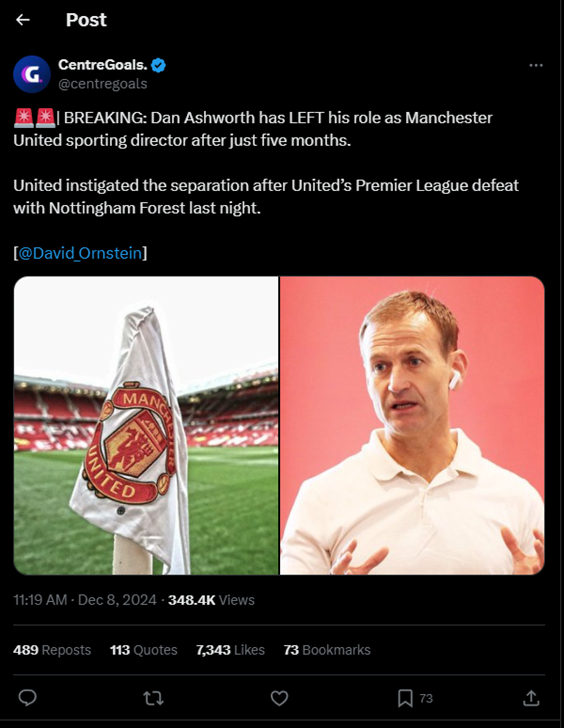The width and height of the screenshot is (564, 728).
Task: Click the CentreGoals profile avatar
Action: (x=32, y=74)
